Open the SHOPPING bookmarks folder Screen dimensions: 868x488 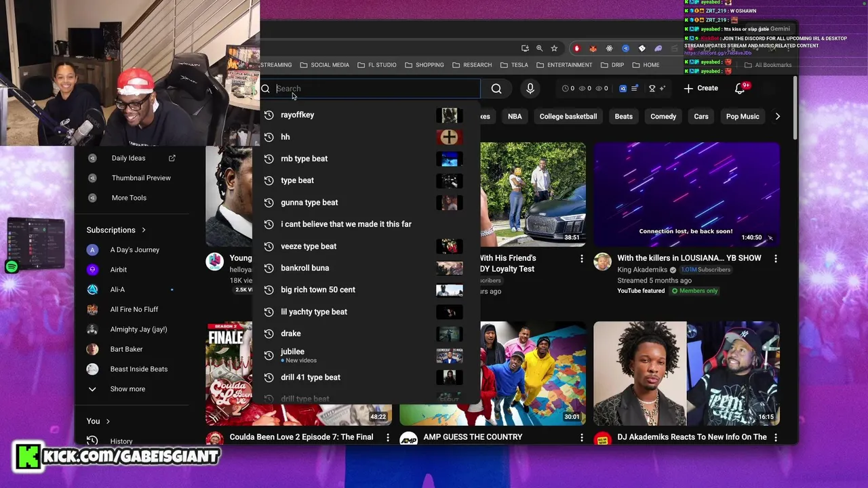pyautogui.click(x=424, y=65)
